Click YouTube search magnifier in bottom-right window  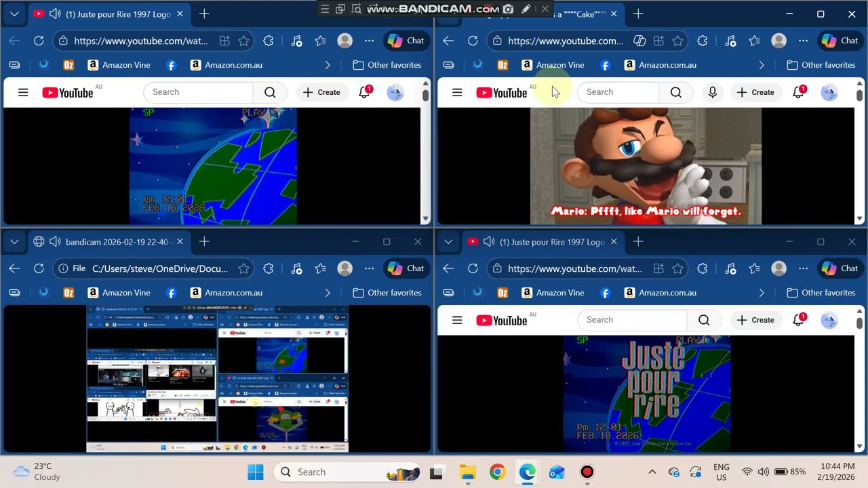coord(704,320)
